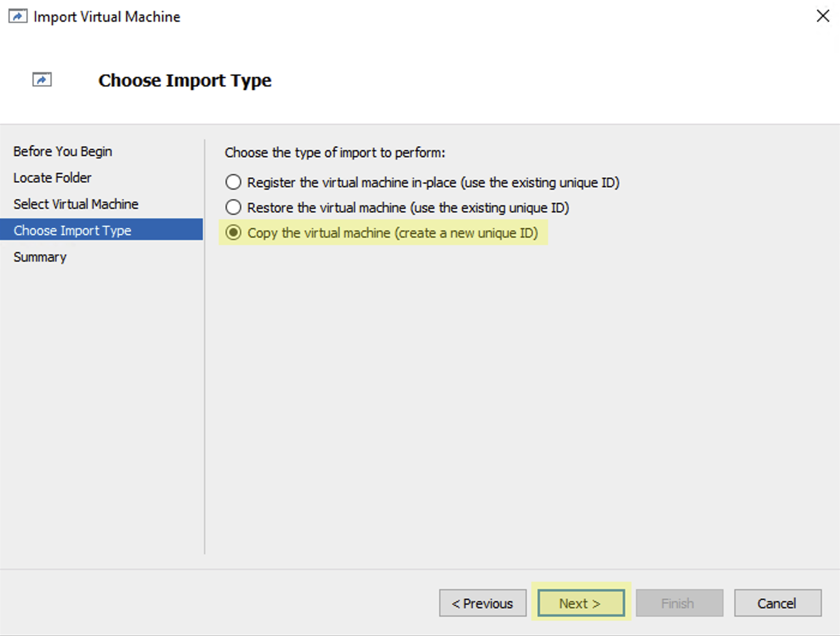
Task: Click the wizard icon beside Choose Import Type heading
Action: 42,80
